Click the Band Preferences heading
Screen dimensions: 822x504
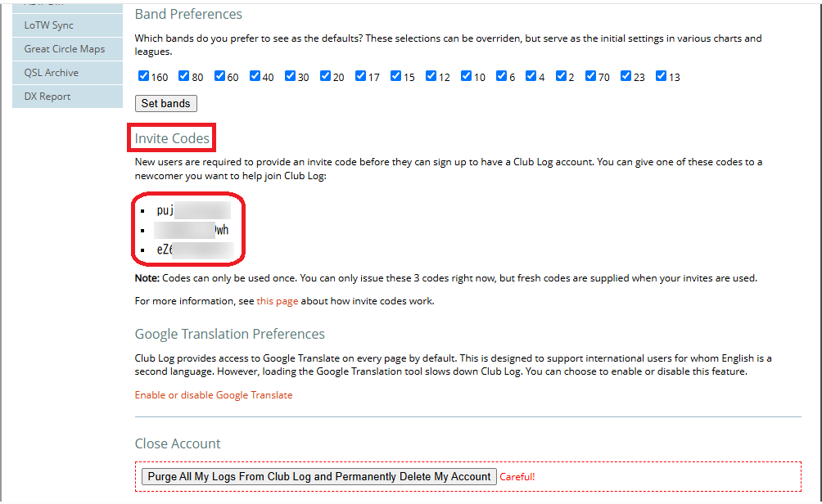pos(188,14)
